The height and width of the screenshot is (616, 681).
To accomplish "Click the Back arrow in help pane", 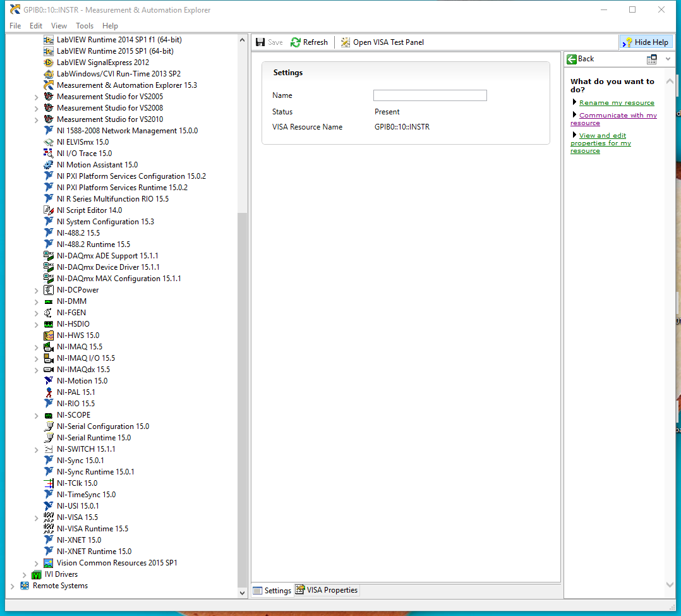I will [572, 59].
